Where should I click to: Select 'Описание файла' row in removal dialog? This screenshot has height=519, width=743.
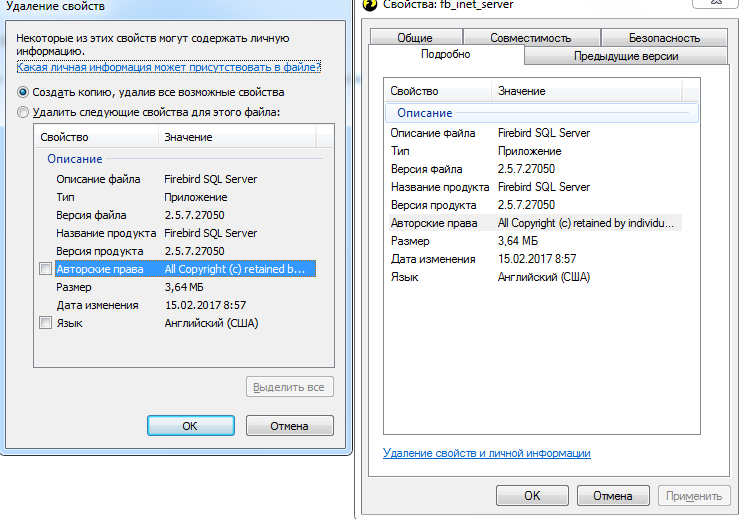(x=185, y=179)
